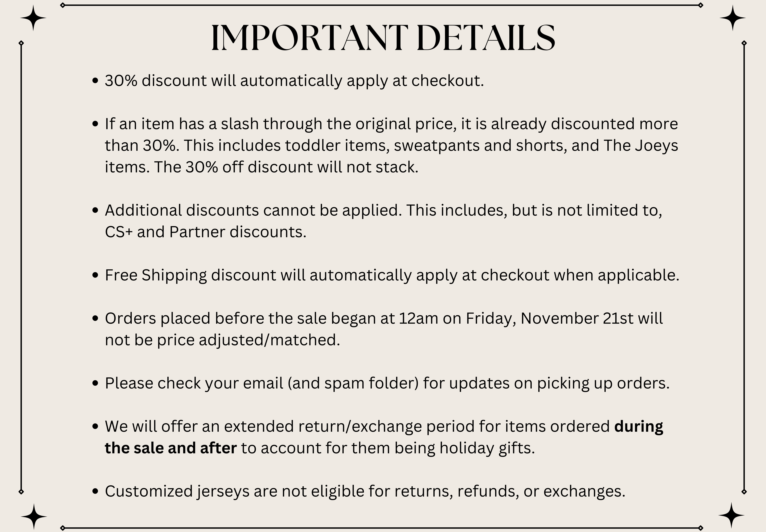This screenshot has width=766, height=532.
Task: Click the bottom-left four-pointed sparkle star
Action: [34, 516]
